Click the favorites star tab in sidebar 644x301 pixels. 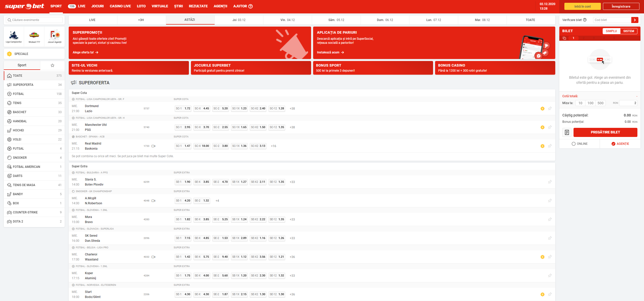52,65
